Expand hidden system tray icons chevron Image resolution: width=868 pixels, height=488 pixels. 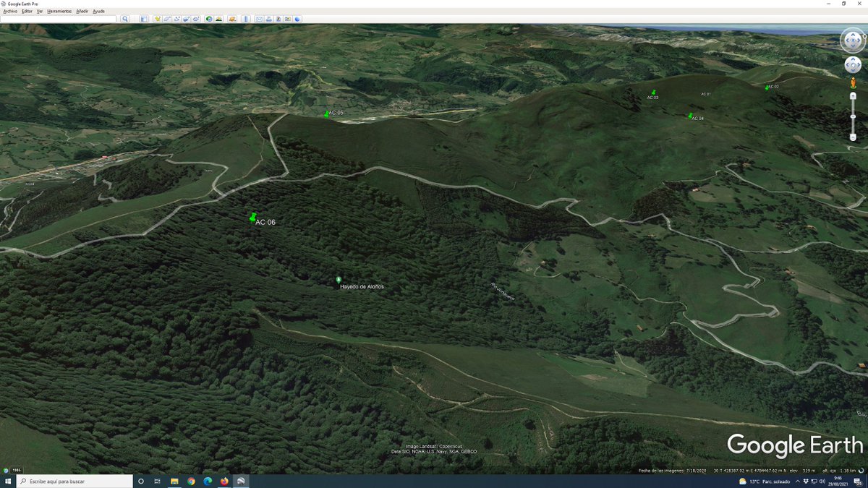coord(798,481)
